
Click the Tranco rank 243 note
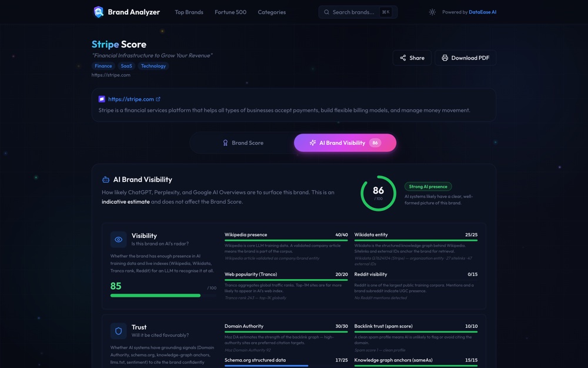(x=255, y=298)
